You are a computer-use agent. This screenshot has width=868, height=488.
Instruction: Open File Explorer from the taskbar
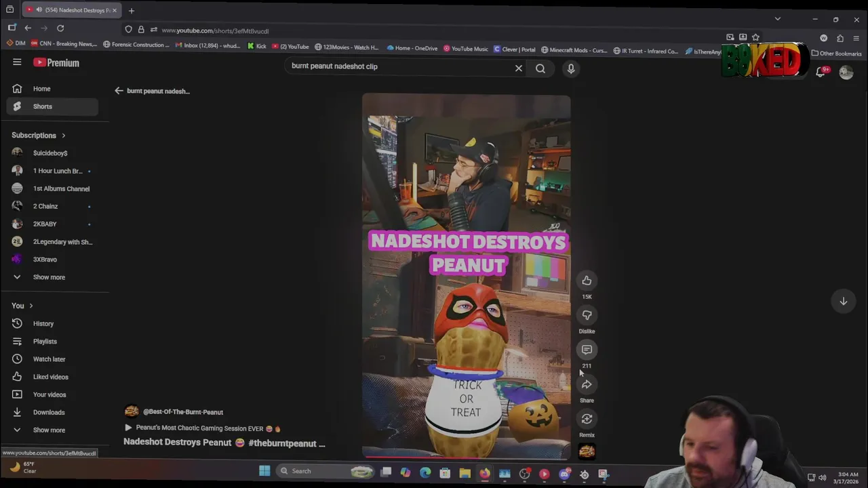click(465, 473)
